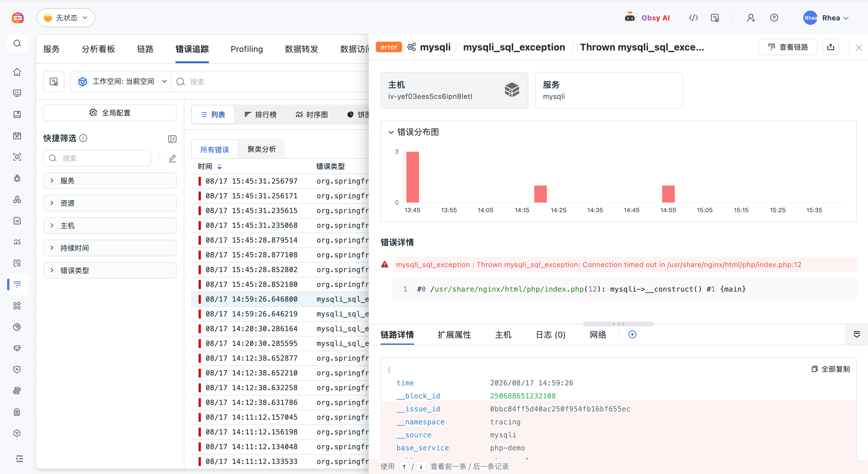Open the panel options icon at tabs right

click(856, 334)
